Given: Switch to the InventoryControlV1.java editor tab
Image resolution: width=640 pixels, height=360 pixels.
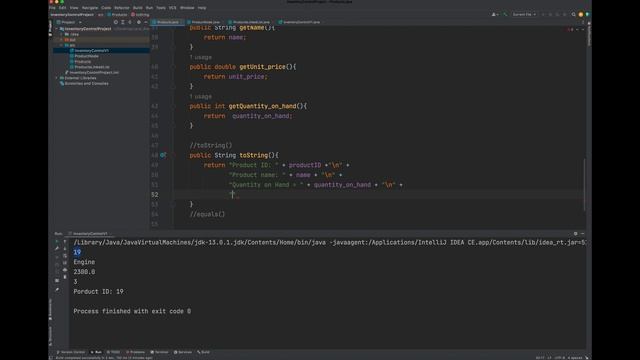Looking at the screenshot, I should (301, 22).
